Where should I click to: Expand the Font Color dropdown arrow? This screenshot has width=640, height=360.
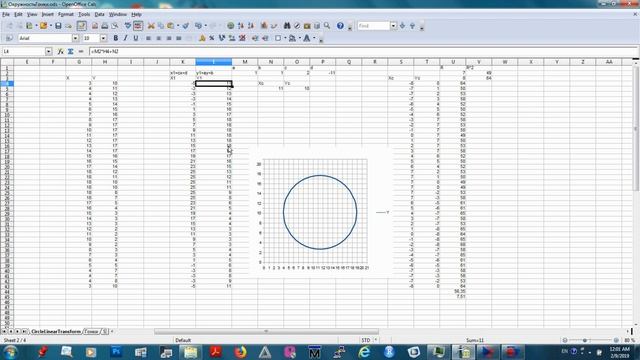pos(314,38)
